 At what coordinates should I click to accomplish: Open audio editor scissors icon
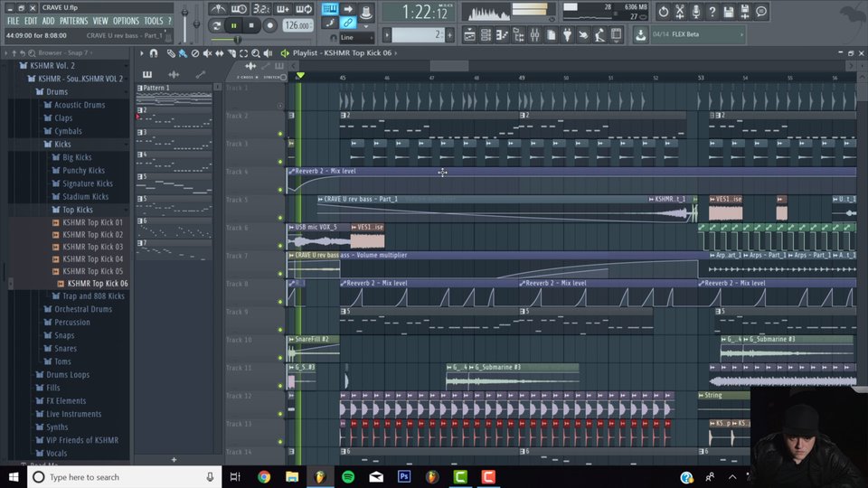point(680,11)
